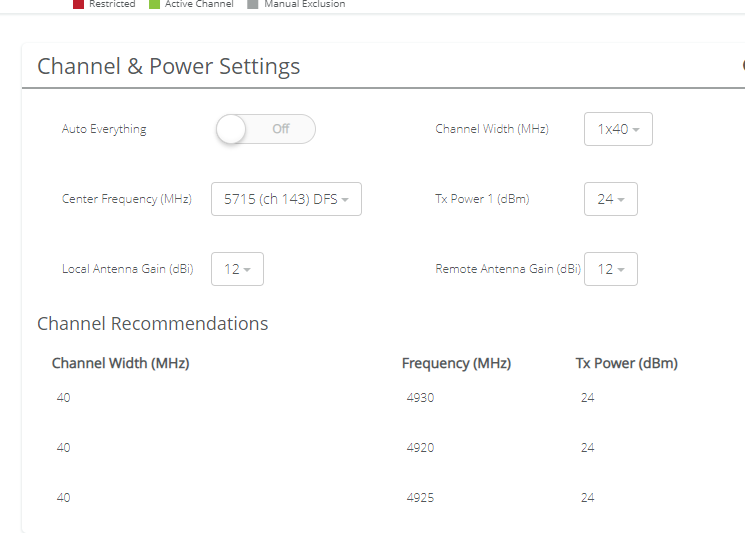Click the red Restricted legend swatch
Screen dimensions: 745x533
[79, 4]
